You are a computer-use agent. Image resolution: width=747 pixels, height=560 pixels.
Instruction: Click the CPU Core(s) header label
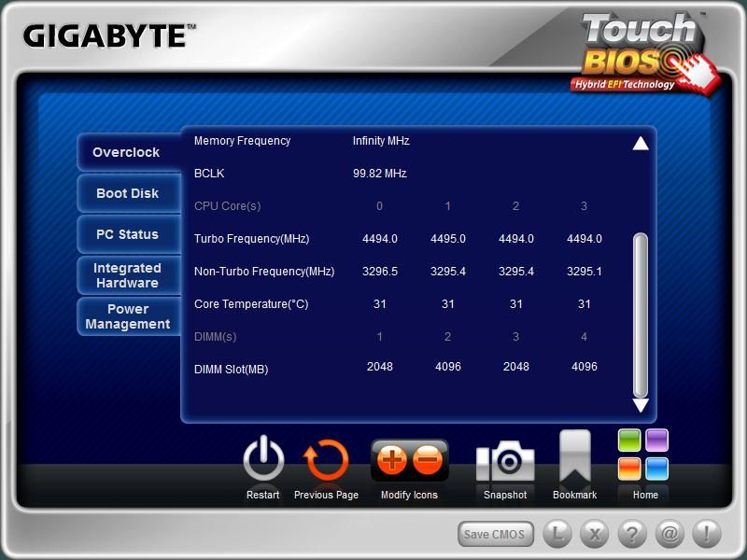pos(227,206)
